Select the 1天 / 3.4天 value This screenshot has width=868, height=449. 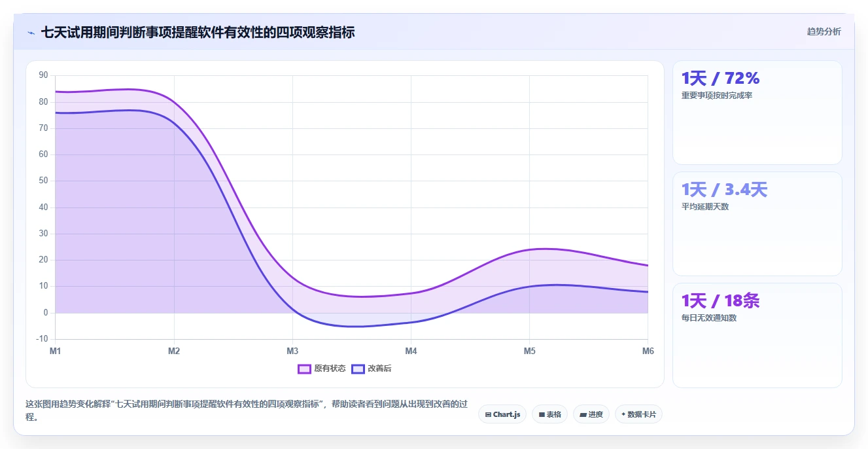724,190
